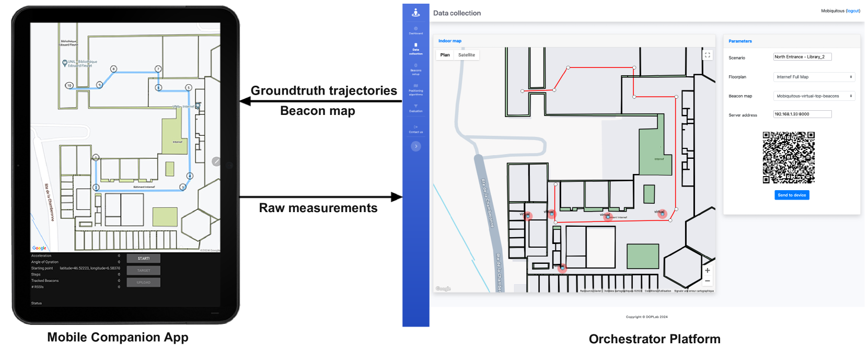Click the Mobiquitous username text

[x=832, y=11]
